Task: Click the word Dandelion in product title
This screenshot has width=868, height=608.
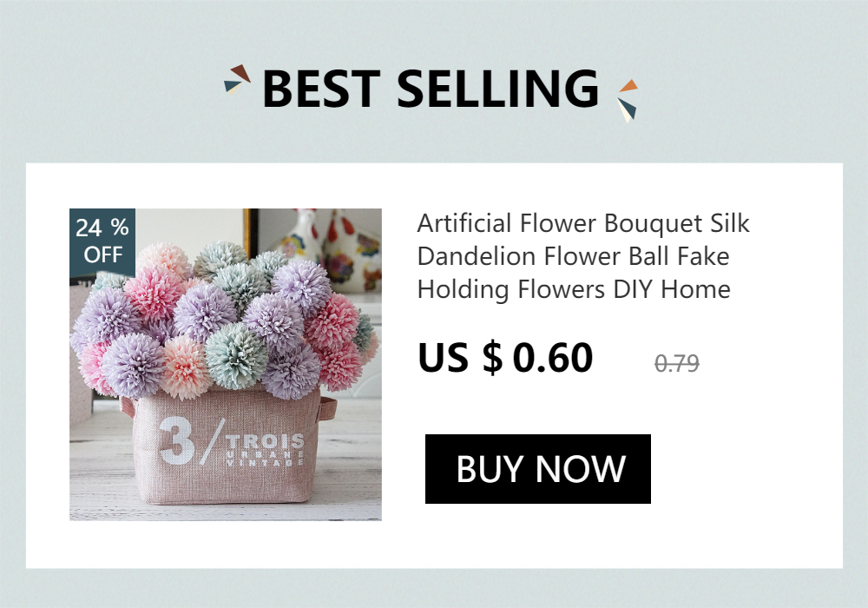Action: pyautogui.click(x=477, y=256)
